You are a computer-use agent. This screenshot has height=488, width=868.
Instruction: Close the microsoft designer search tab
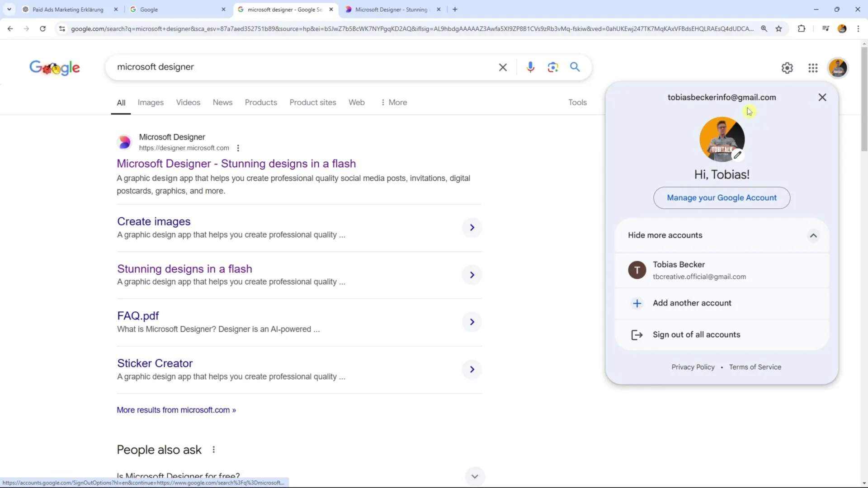click(x=331, y=9)
